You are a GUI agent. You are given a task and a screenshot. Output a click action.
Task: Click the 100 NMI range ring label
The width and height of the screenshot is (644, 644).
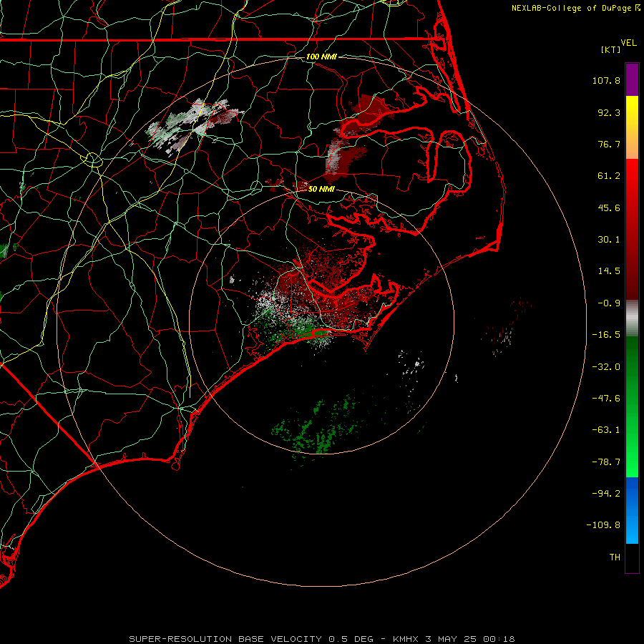[321, 57]
